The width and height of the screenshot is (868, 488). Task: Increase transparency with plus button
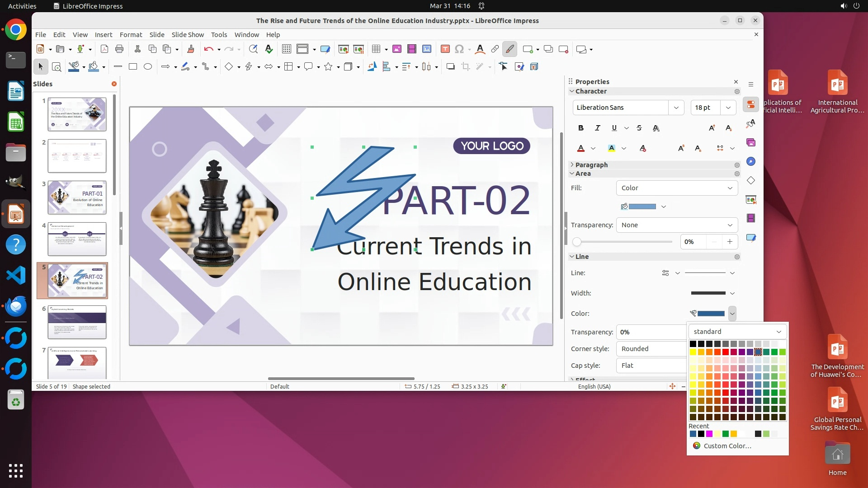point(730,242)
